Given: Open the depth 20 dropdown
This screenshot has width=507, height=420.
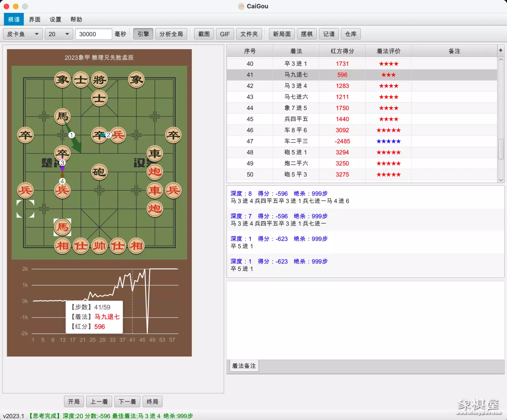Looking at the screenshot, I should (x=59, y=34).
